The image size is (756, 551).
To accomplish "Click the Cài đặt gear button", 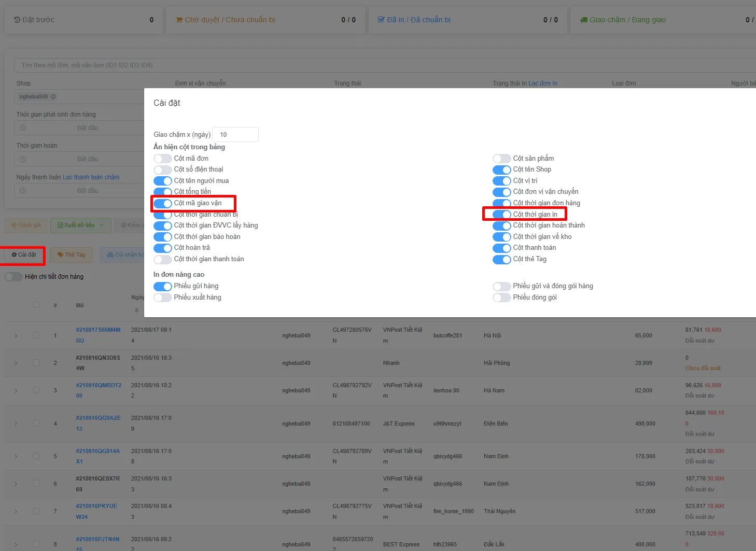I will coord(24,255).
